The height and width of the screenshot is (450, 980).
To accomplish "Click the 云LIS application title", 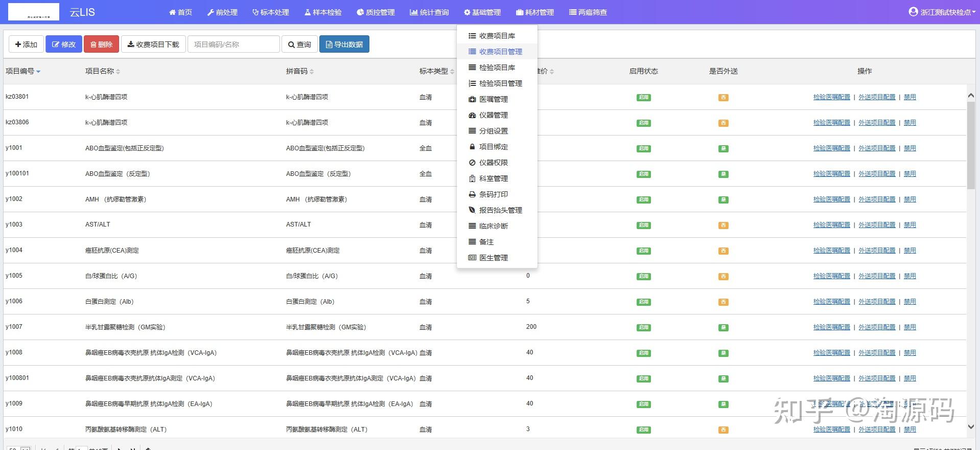I will pyautogui.click(x=82, y=12).
